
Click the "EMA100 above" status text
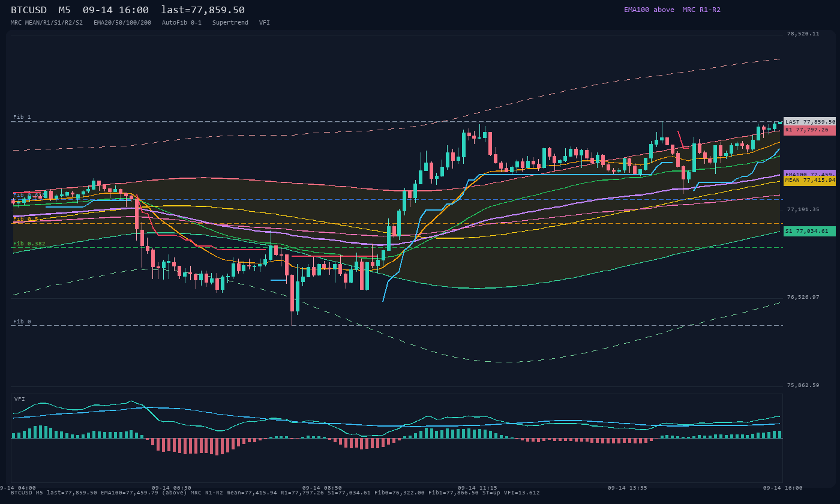649,10
